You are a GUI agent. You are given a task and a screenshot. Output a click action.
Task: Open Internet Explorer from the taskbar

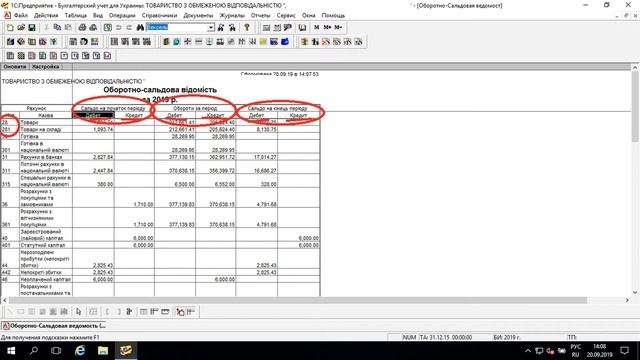pos(80,351)
